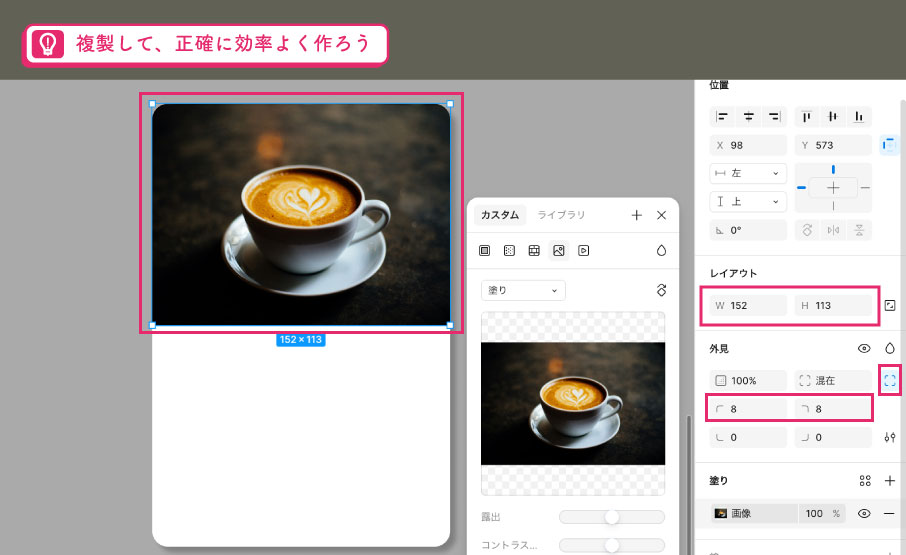Toggle the right constraint bar in the widget
Image resolution: width=906 pixels, height=555 pixels.
[x=865, y=188]
